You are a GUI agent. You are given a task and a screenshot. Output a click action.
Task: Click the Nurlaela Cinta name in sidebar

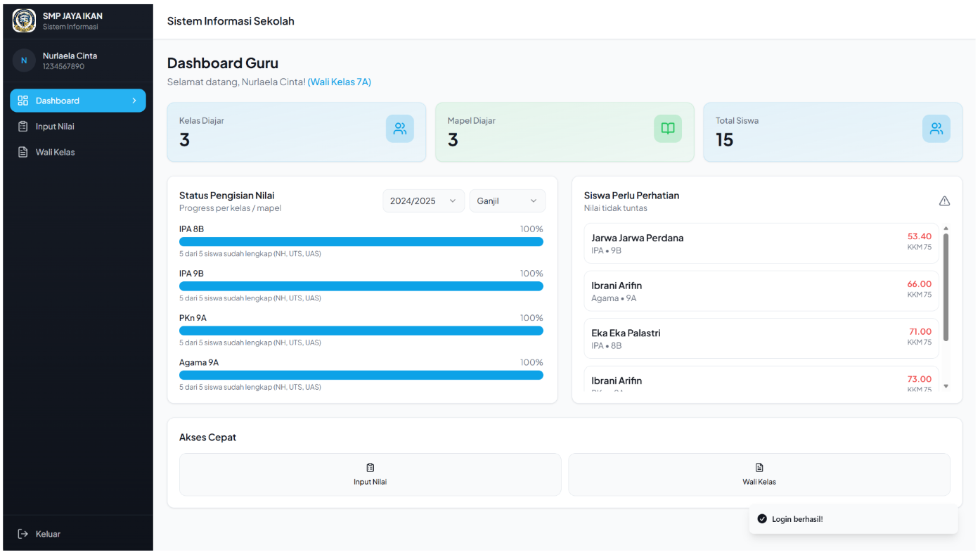[70, 56]
